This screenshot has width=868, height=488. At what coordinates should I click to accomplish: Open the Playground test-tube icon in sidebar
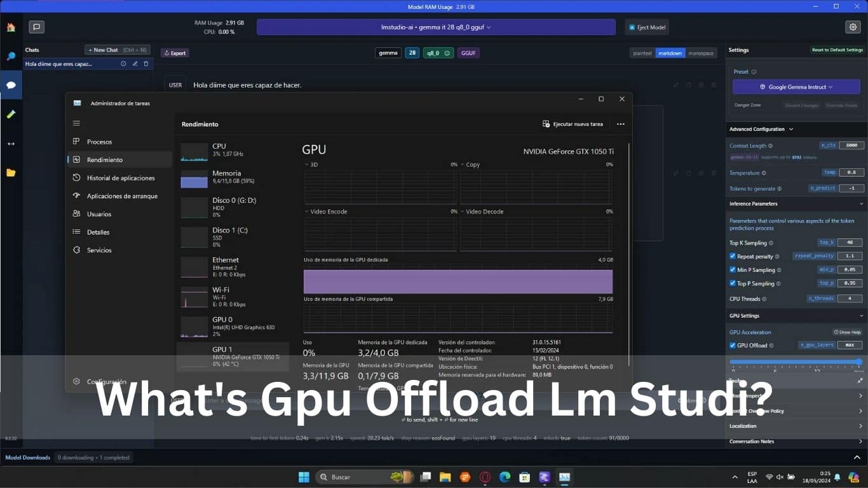[11, 114]
